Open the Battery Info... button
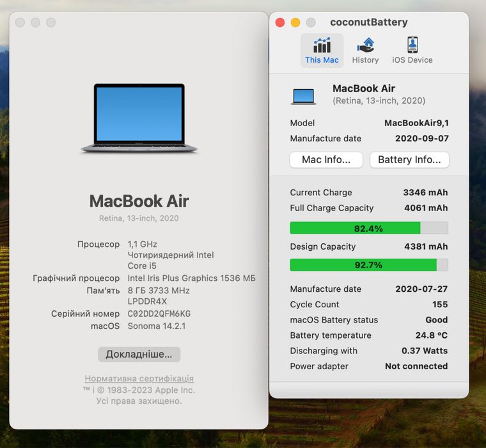 409,160
